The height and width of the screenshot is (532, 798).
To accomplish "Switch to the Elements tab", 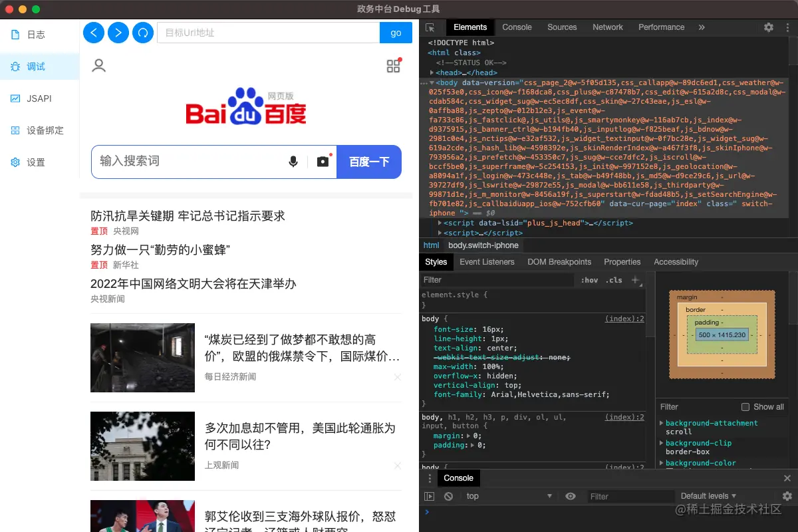I will pos(470,27).
